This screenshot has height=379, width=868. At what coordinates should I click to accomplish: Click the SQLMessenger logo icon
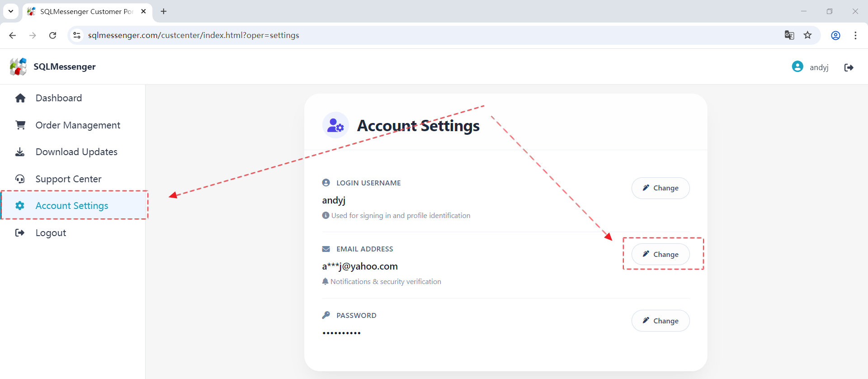19,66
